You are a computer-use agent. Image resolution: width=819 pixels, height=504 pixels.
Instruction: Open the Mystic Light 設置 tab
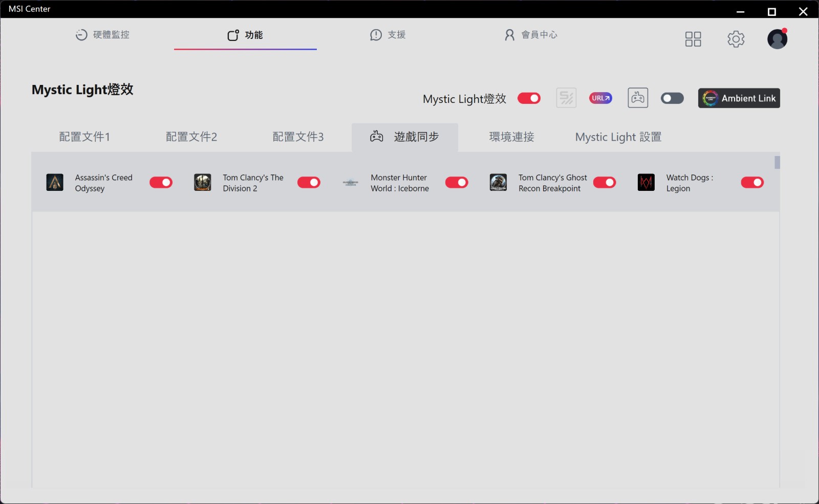pyautogui.click(x=618, y=137)
